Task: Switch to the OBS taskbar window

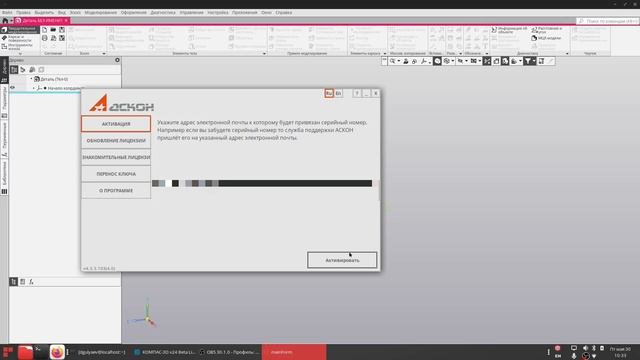Action: pos(229,352)
